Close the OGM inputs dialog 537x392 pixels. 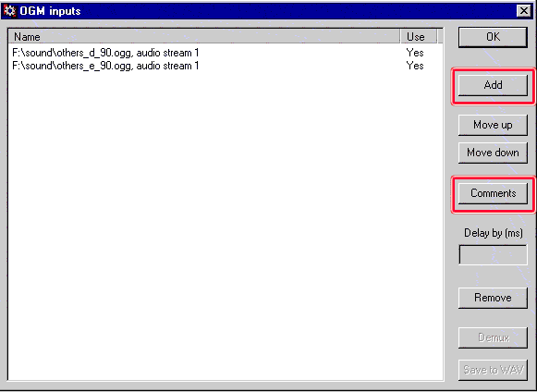click(x=524, y=11)
